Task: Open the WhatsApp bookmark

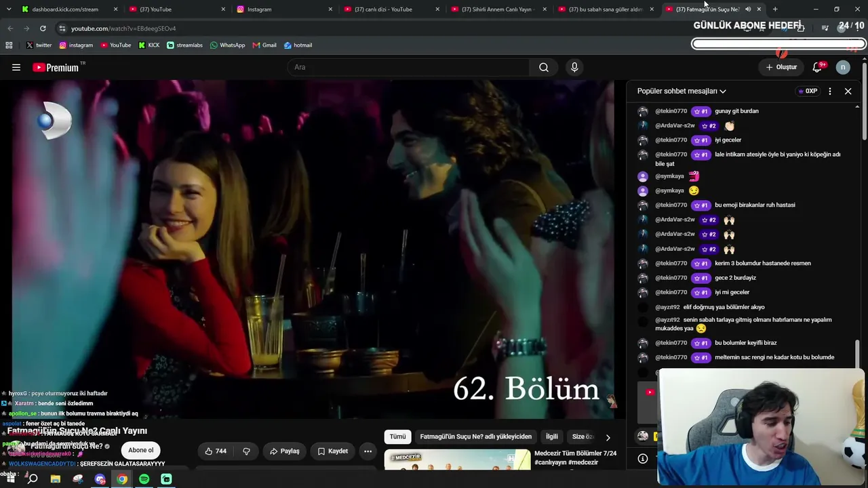Action: click(x=227, y=45)
